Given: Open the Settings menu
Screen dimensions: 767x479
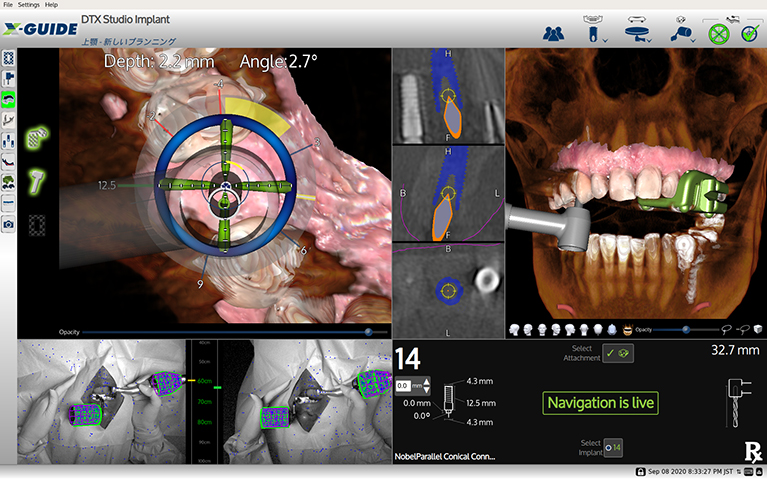Looking at the screenshot, I should 29,5.
